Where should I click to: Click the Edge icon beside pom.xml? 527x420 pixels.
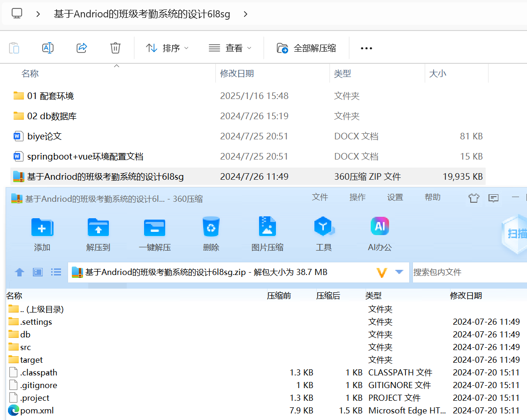tap(14, 410)
